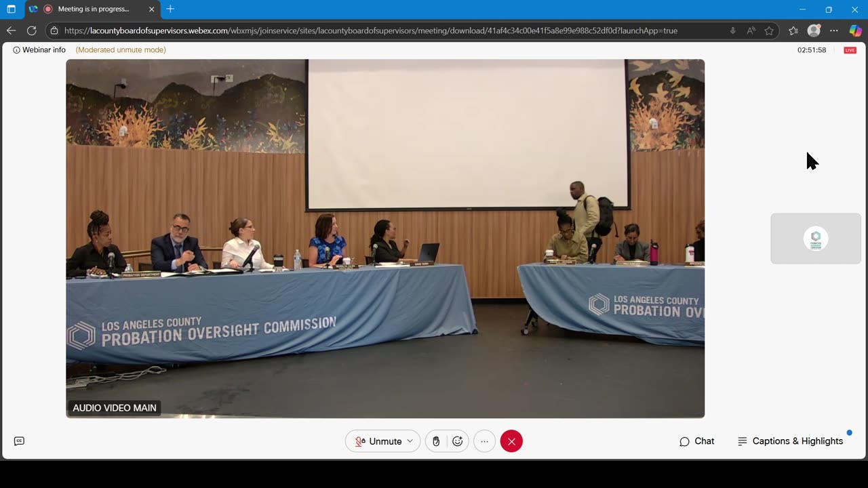868x488 pixels.
Task: View site information lock icon
Action: coord(54,30)
